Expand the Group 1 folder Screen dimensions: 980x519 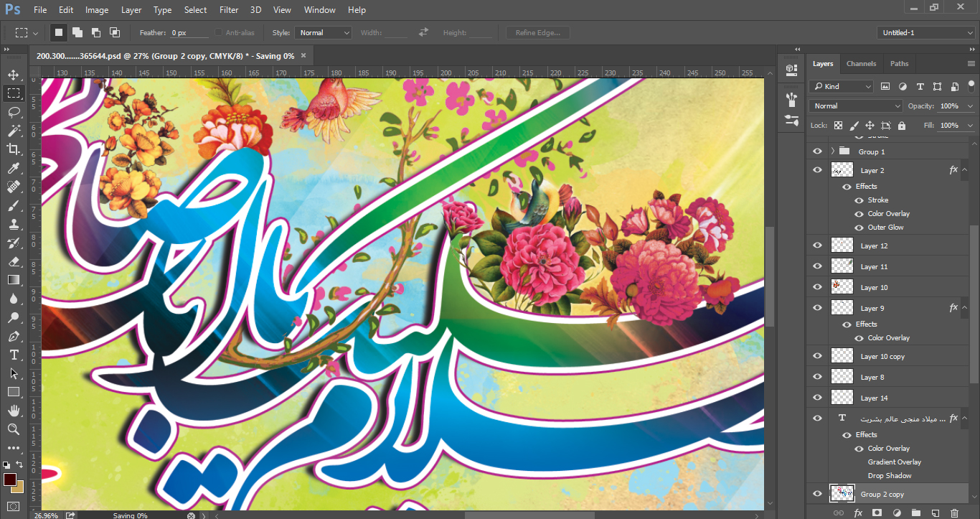click(833, 151)
